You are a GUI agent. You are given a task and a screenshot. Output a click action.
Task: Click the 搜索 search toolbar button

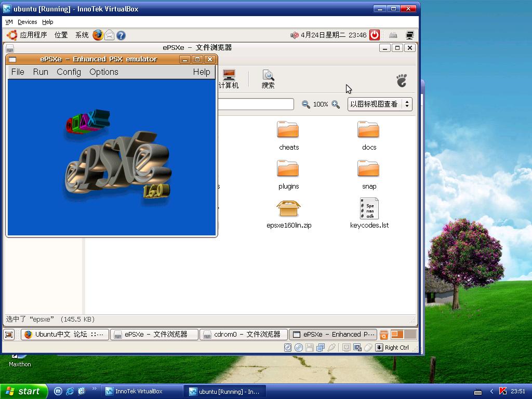point(268,79)
